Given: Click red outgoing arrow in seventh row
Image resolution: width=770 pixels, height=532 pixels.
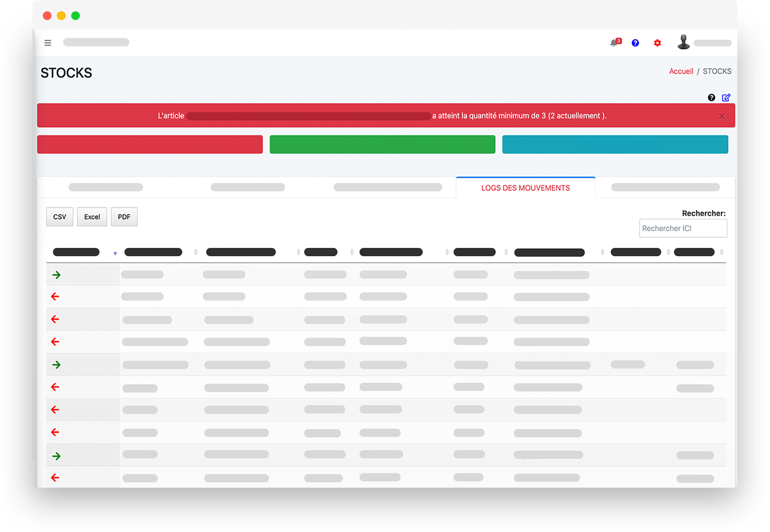Looking at the screenshot, I should (x=55, y=410).
